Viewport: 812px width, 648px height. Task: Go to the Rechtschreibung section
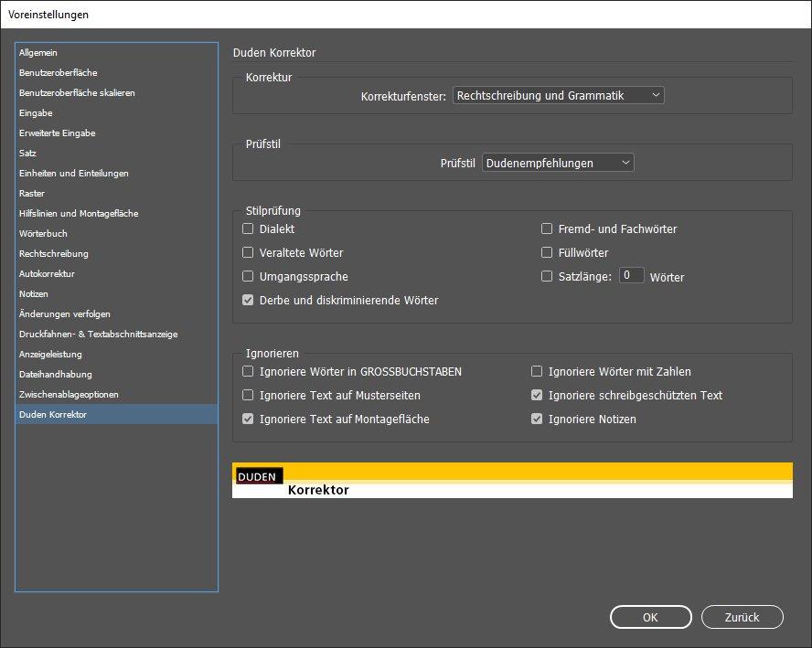coord(116,254)
